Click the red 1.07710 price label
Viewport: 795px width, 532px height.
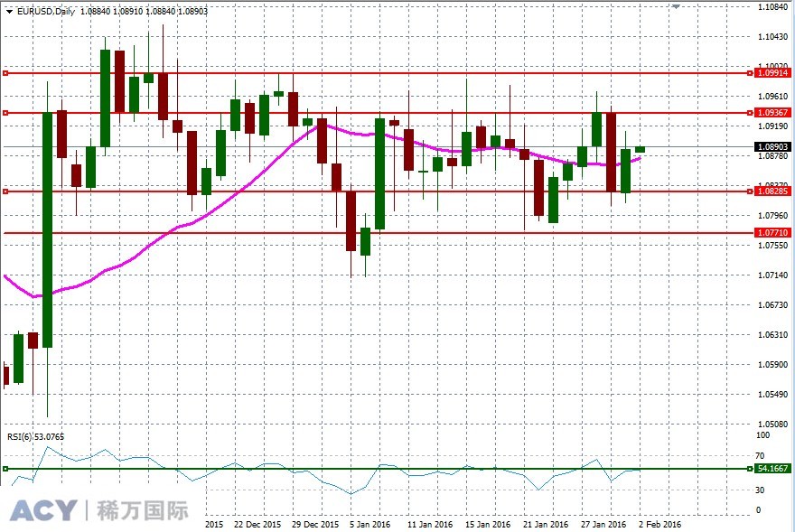pos(772,233)
